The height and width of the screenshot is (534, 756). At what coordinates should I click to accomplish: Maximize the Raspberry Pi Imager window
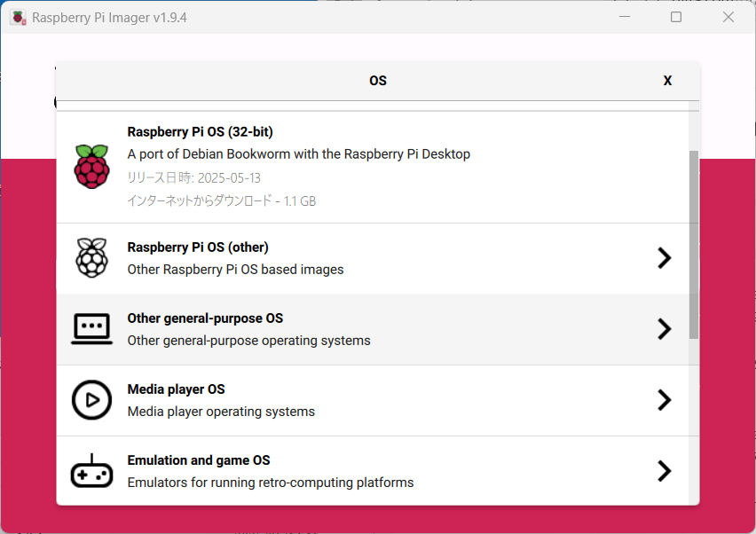[676, 18]
